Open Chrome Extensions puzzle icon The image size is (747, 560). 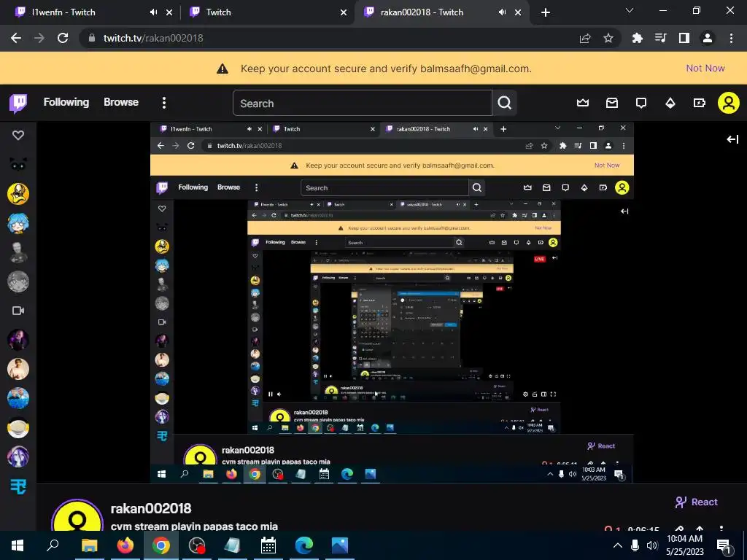638,38
